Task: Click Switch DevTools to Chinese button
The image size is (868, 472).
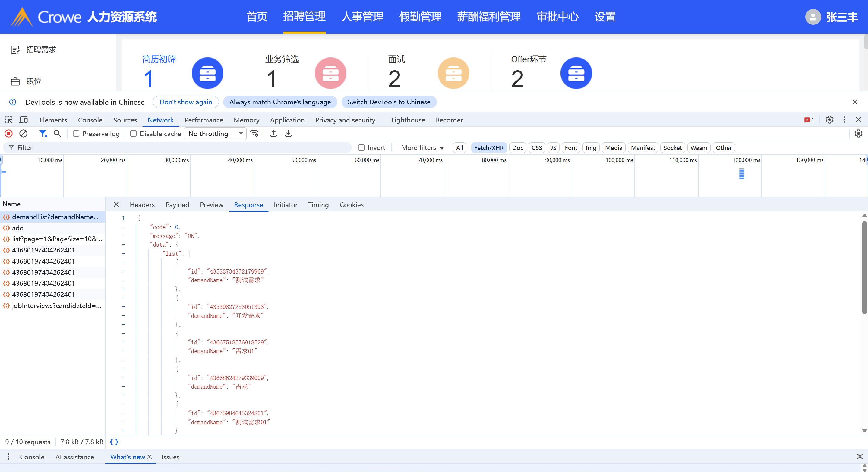Action: click(x=389, y=102)
